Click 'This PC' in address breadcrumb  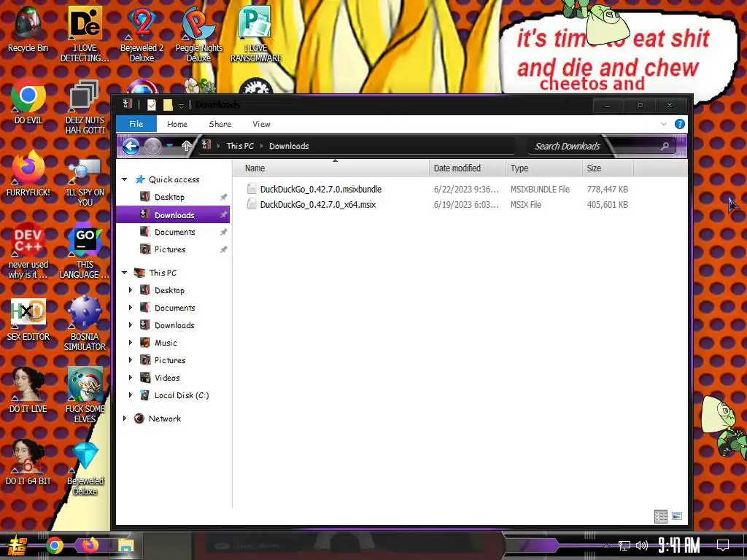click(x=240, y=146)
